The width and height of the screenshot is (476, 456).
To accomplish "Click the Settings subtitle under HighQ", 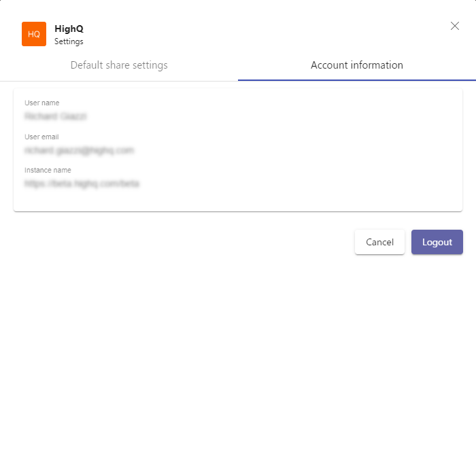I will pyautogui.click(x=69, y=41).
